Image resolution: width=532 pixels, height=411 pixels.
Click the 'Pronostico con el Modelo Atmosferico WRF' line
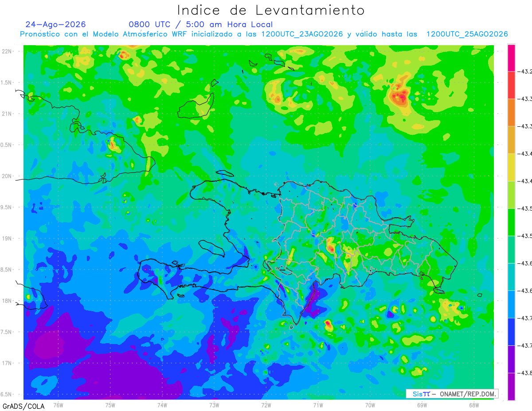coord(264,34)
